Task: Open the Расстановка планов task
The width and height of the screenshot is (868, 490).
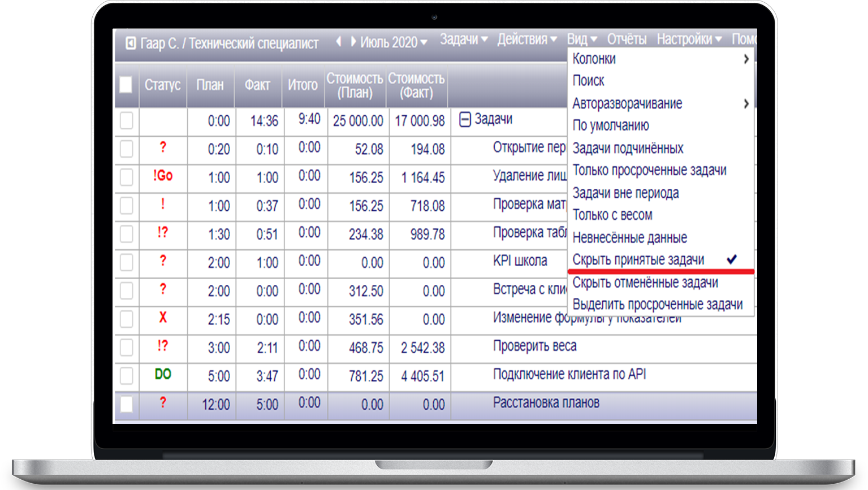Action: pyautogui.click(x=546, y=403)
